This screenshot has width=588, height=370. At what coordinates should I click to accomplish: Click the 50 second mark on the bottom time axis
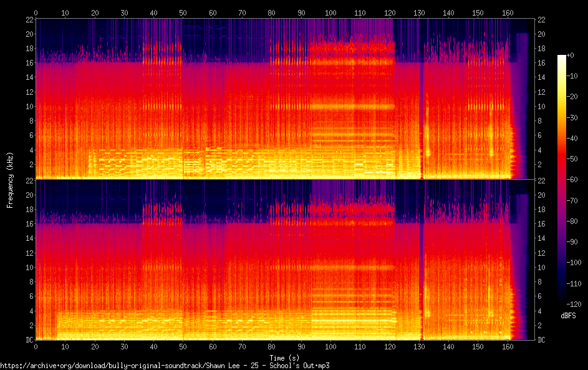[183, 347]
